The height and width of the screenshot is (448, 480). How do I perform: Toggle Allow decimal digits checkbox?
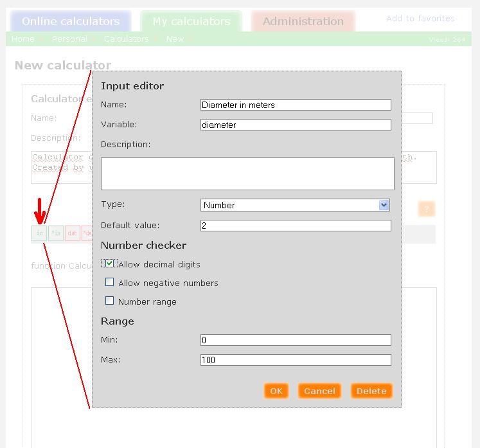pos(110,264)
